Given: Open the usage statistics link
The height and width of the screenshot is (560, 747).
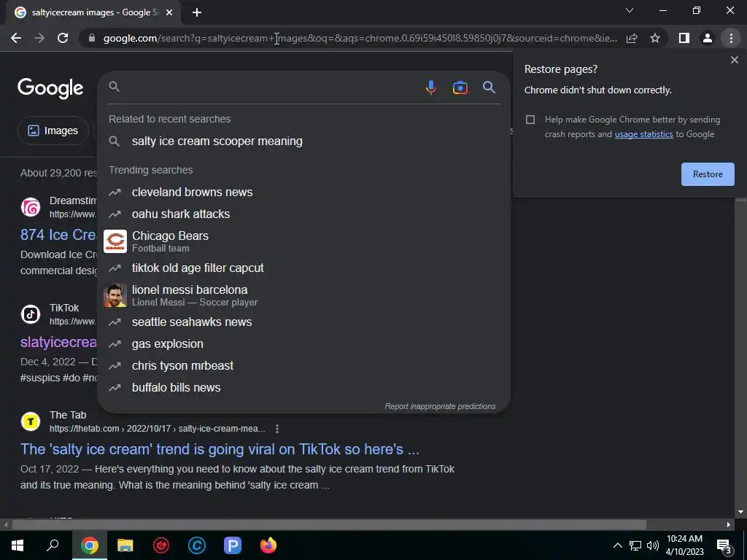Looking at the screenshot, I should (x=643, y=134).
